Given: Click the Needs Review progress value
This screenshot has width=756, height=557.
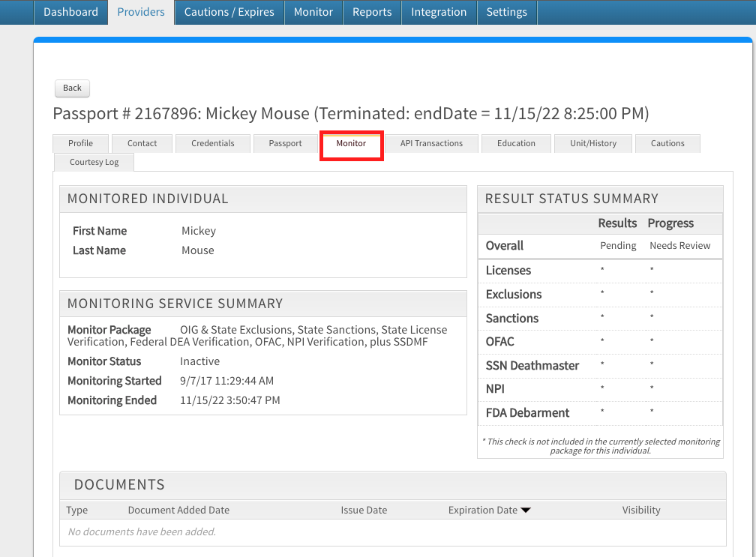Looking at the screenshot, I should point(679,246).
